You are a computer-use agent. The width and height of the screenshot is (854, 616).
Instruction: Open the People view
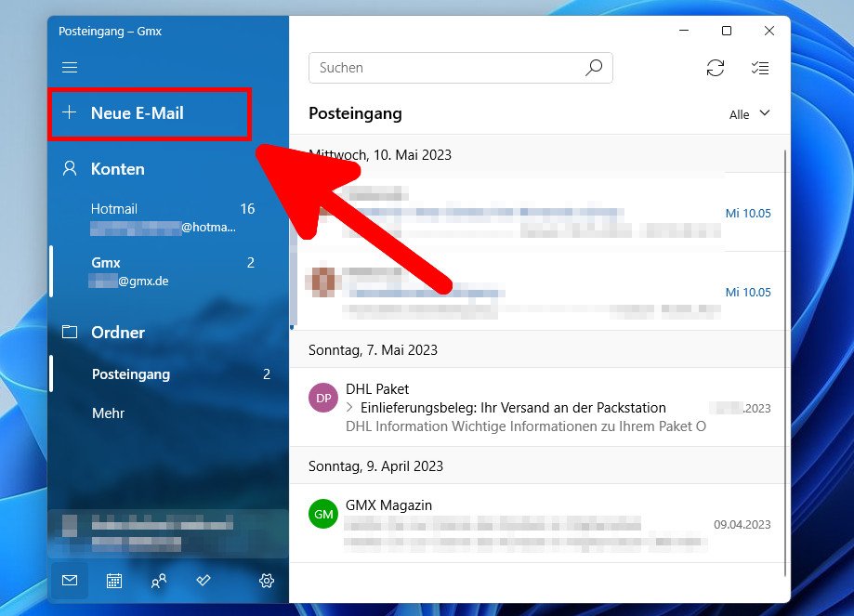[x=158, y=581]
